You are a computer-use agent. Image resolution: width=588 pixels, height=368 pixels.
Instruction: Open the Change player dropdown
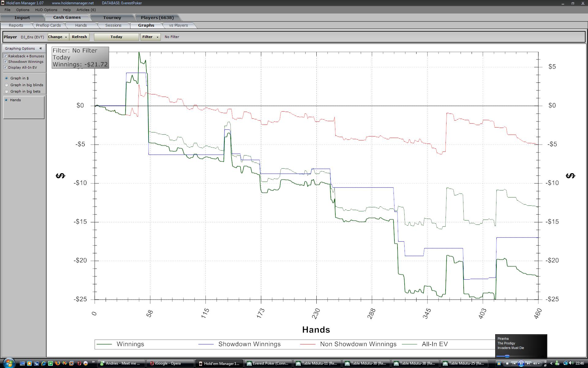pos(58,37)
